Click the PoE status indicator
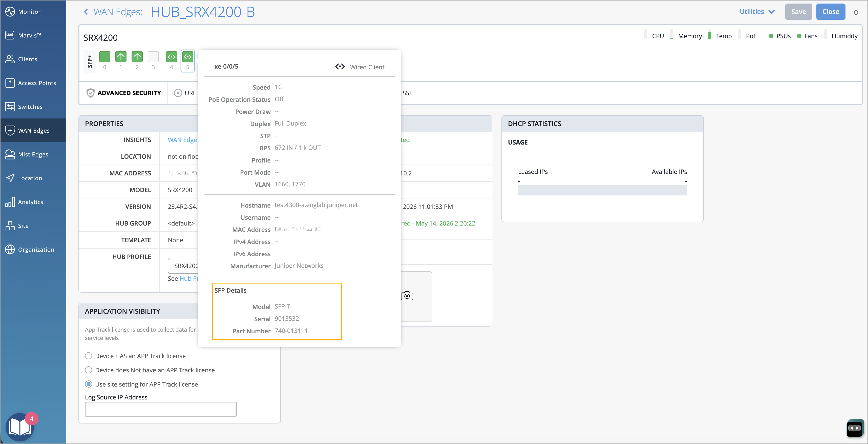868x444 pixels. [748, 36]
